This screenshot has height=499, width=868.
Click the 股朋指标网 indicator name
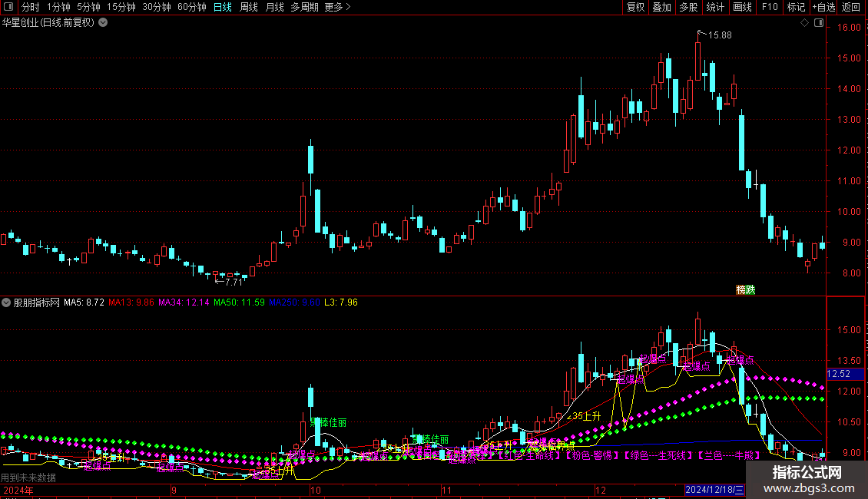point(37,302)
